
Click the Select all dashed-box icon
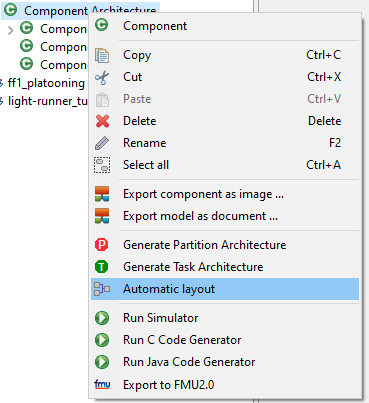pos(102,165)
